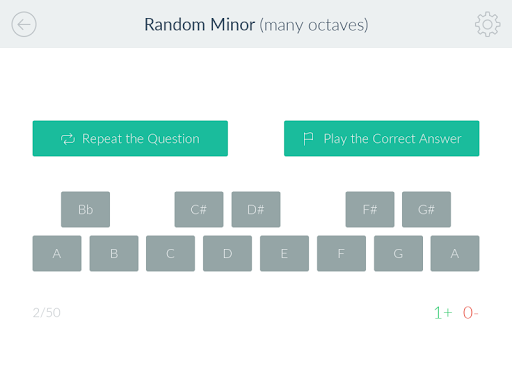Play the Correct Answer
The width and height of the screenshot is (512, 384).
382,138
